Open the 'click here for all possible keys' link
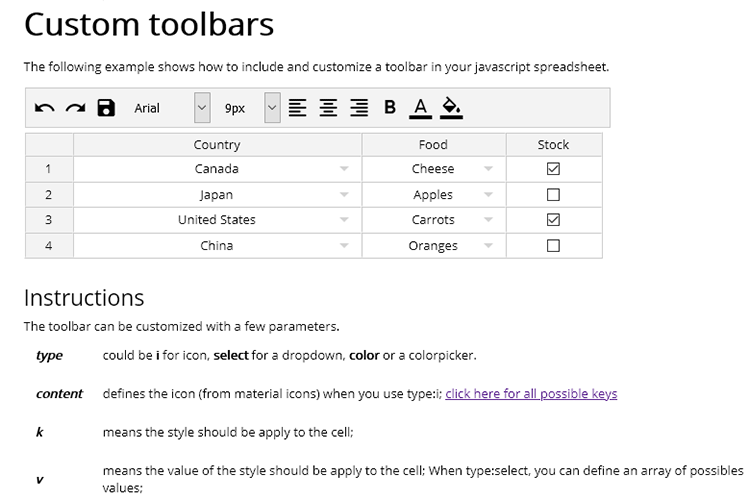Image resolution: width=750 pixels, height=500 pixels. click(x=531, y=394)
